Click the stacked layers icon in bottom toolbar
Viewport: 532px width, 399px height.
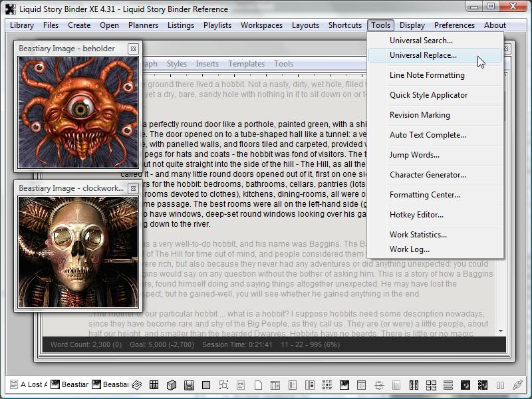click(137, 385)
